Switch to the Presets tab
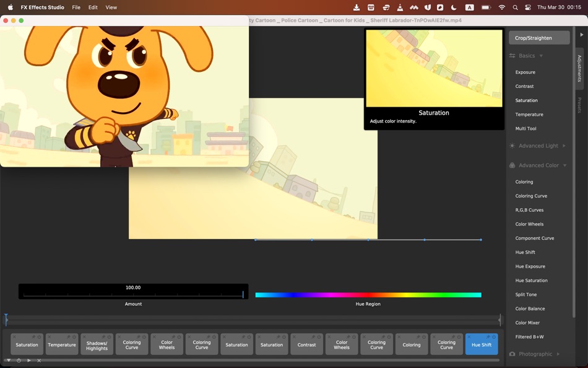The image size is (588, 368). pyautogui.click(x=579, y=105)
